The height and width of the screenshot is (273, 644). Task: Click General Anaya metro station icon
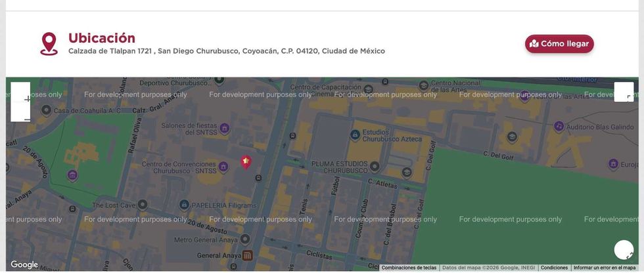pyautogui.click(x=247, y=256)
